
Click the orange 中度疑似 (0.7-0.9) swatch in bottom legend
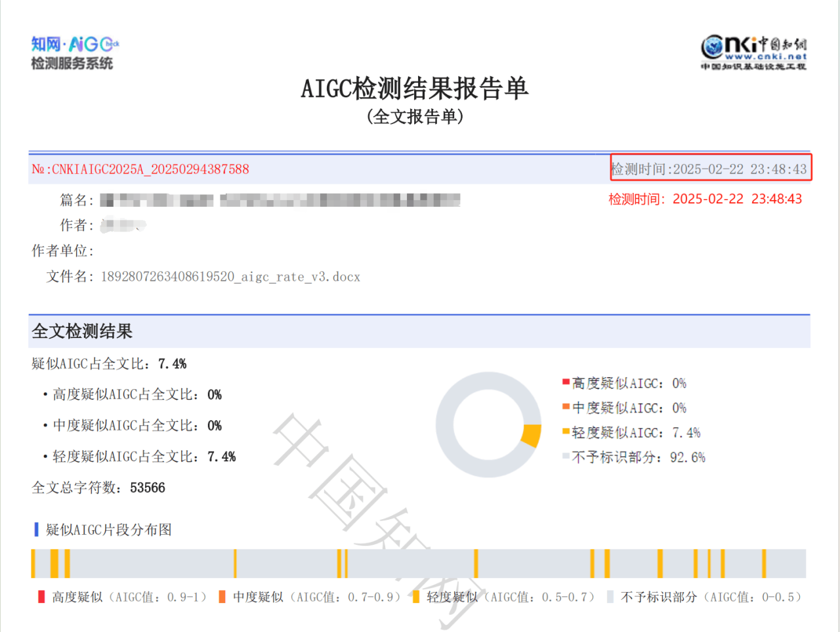point(222,597)
